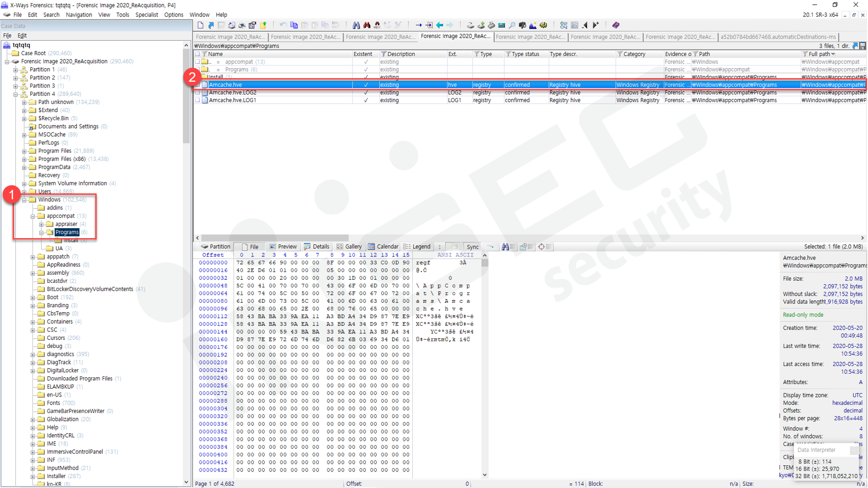The width and height of the screenshot is (868, 488).
Task: Expand the ProgramData folder node
Action: (24, 167)
